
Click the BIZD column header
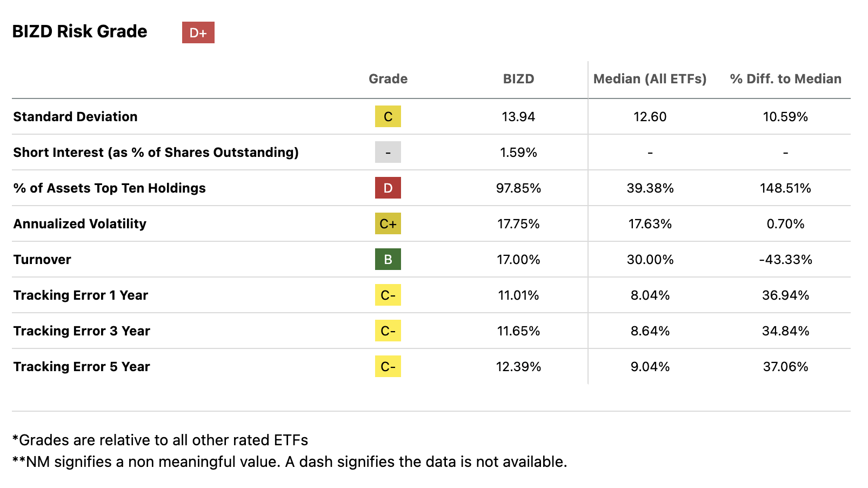518,79
